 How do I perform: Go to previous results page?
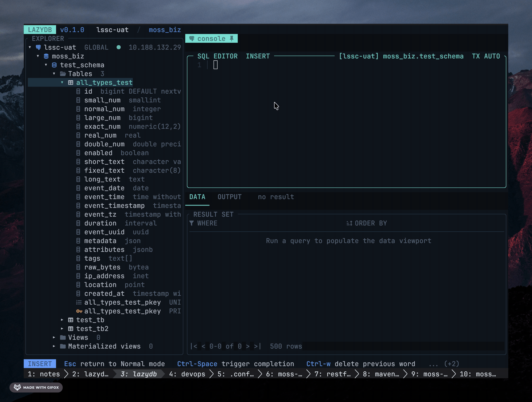click(x=203, y=346)
